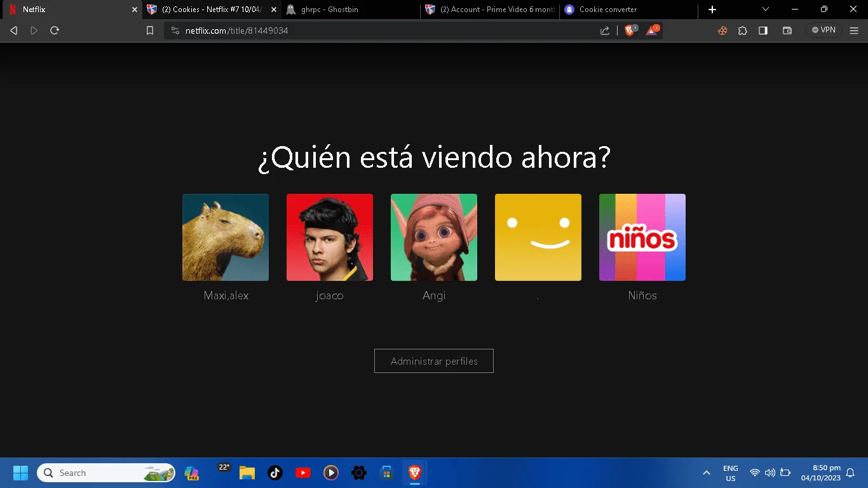Show hidden system tray icons
This screenshot has width=868, height=488.
706,473
